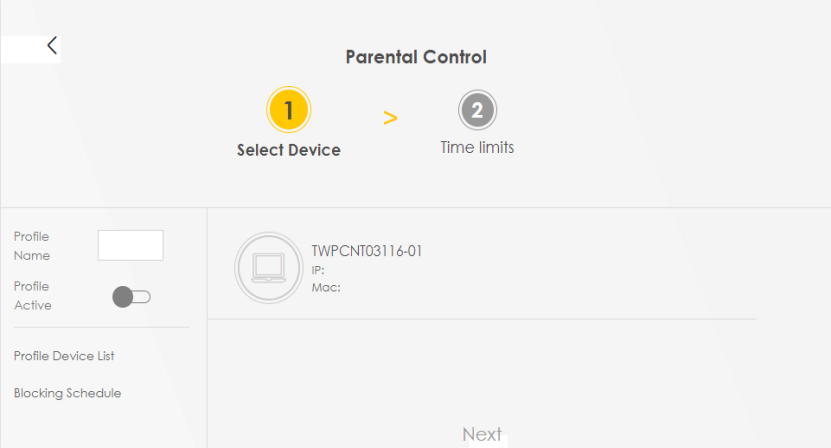Image resolution: width=831 pixels, height=448 pixels.
Task: Click the Select Device step label
Action: (x=288, y=150)
